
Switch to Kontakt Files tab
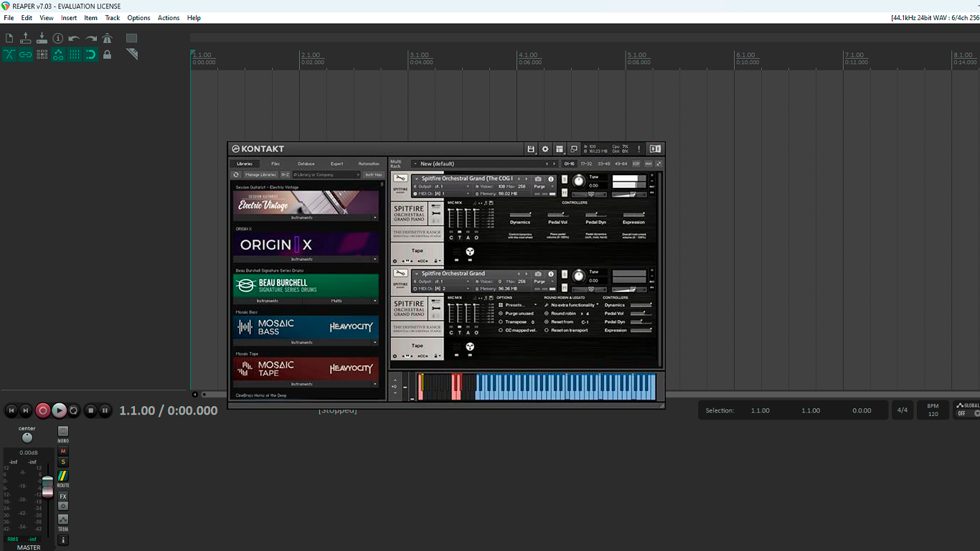point(275,164)
